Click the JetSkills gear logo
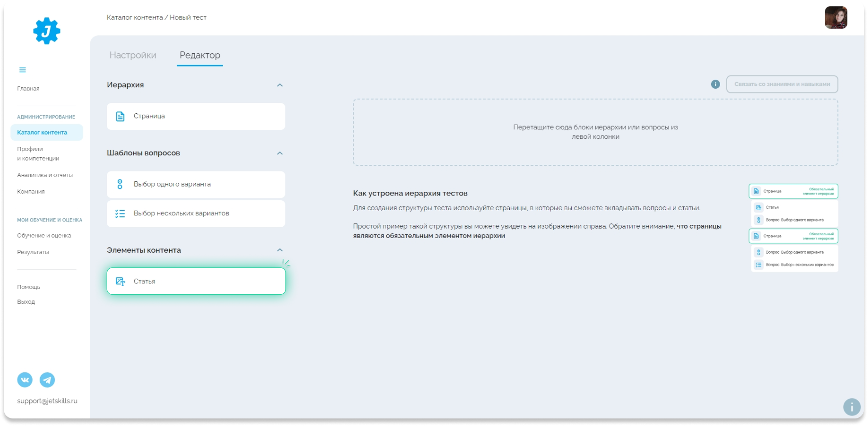This screenshot has width=868, height=426. (47, 31)
